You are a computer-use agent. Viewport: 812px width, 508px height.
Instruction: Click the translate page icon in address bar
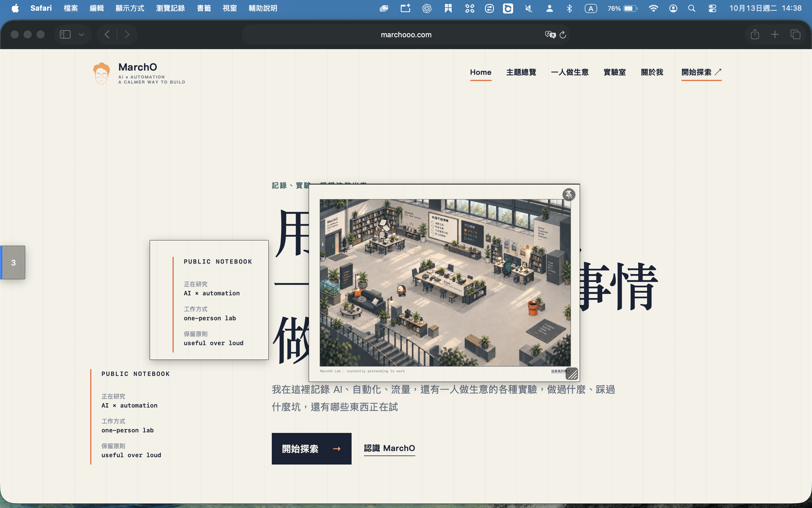(550, 35)
